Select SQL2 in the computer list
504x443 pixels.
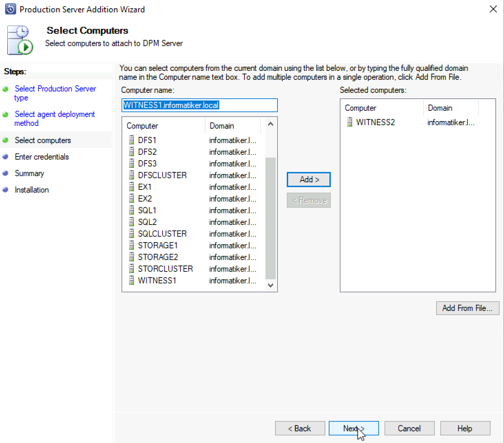[147, 222]
